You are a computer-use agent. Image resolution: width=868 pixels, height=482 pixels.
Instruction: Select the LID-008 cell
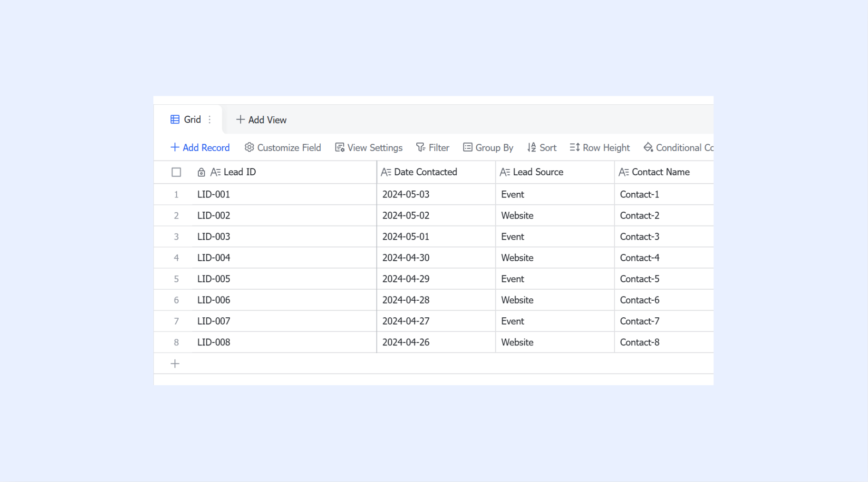pyautogui.click(x=284, y=342)
